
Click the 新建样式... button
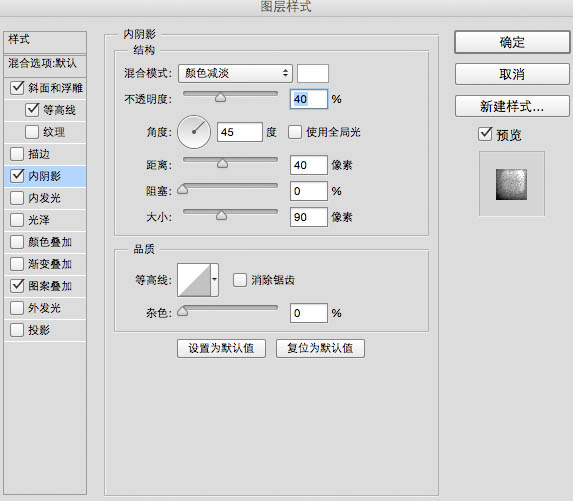pos(512,106)
